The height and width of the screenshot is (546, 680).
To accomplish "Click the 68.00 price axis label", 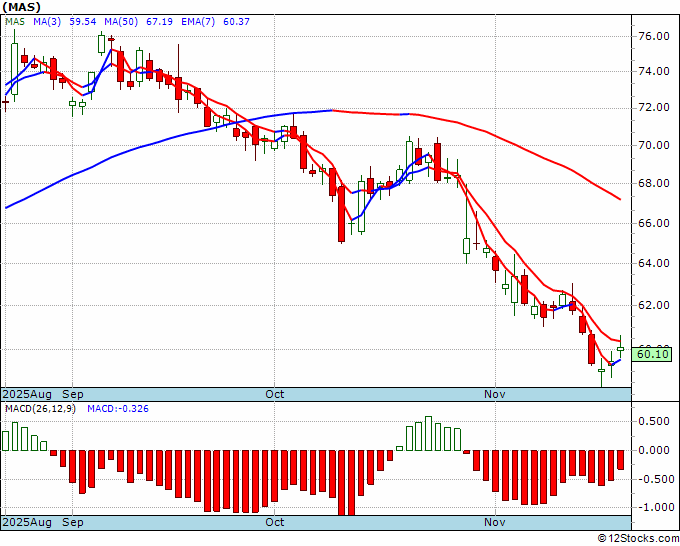I will 654,183.
